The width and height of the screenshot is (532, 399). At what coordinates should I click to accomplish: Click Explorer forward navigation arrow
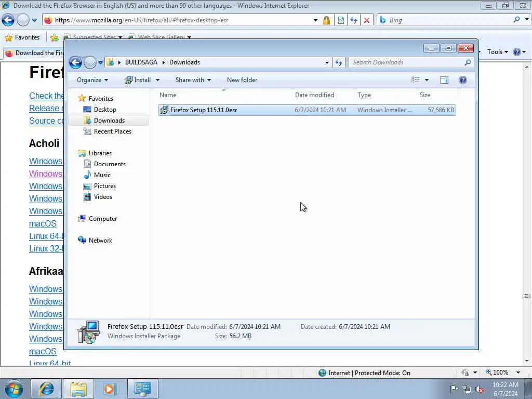click(90, 62)
